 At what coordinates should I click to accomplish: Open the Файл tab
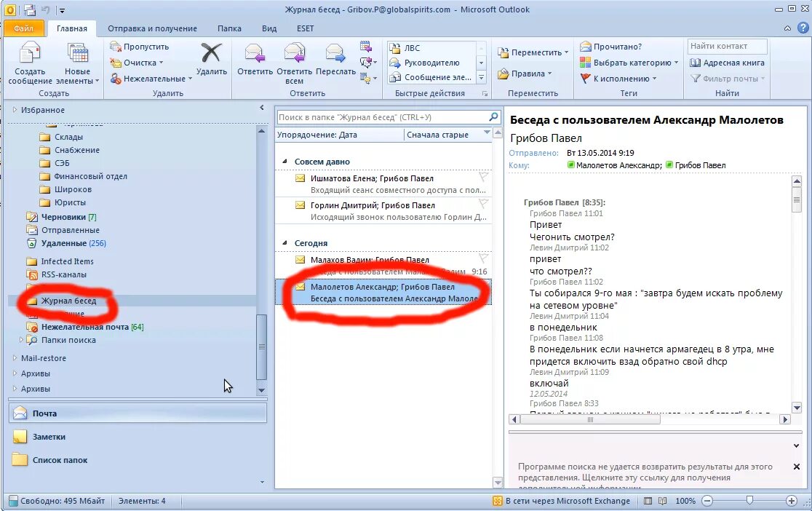[23, 28]
